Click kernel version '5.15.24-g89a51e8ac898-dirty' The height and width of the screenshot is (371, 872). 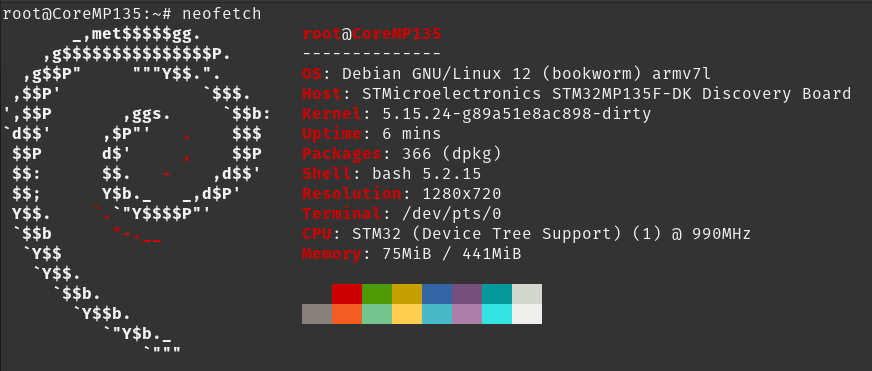[516, 114]
